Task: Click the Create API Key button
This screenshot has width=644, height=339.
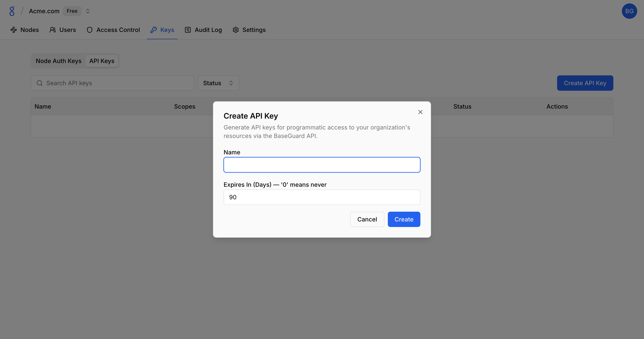Action: (x=585, y=83)
